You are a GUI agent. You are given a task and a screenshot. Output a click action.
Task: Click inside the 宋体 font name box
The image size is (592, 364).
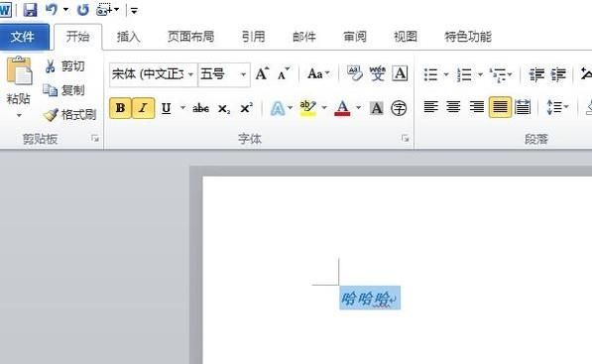coord(148,74)
